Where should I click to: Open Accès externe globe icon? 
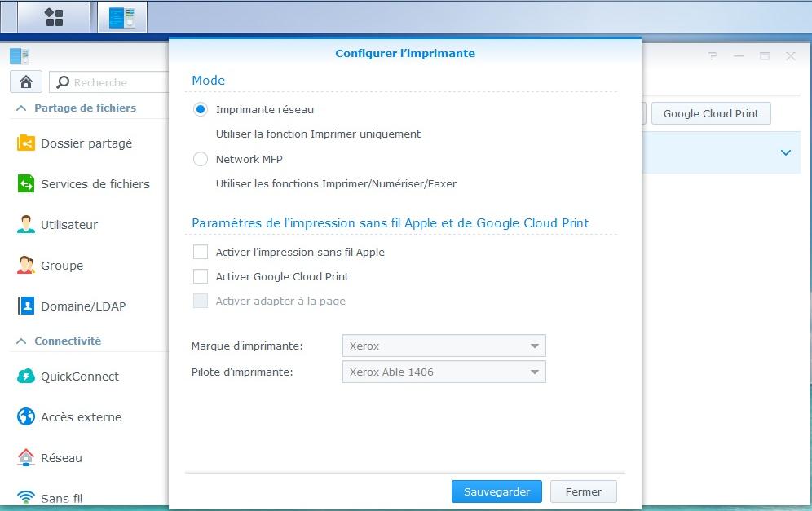click(26, 417)
